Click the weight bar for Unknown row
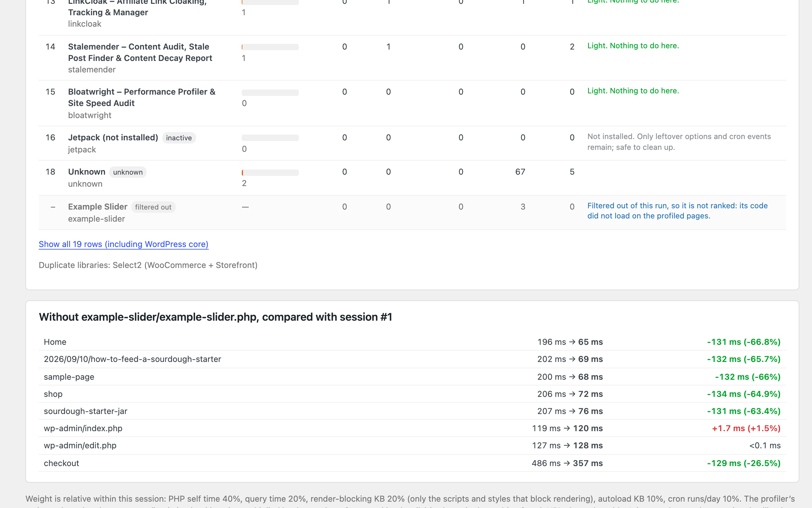812x508 pixels. (x=270, y=173)
